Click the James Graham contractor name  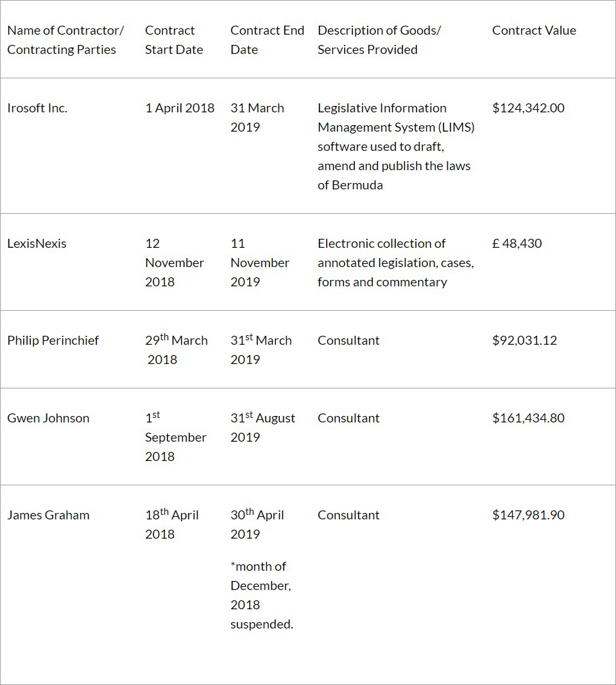point(48,515)
